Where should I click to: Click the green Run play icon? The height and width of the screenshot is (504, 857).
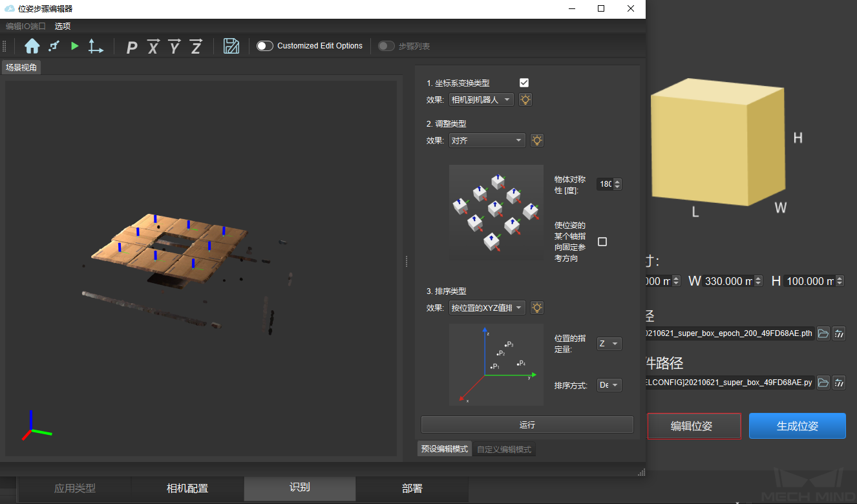click(x=75, y=46)
